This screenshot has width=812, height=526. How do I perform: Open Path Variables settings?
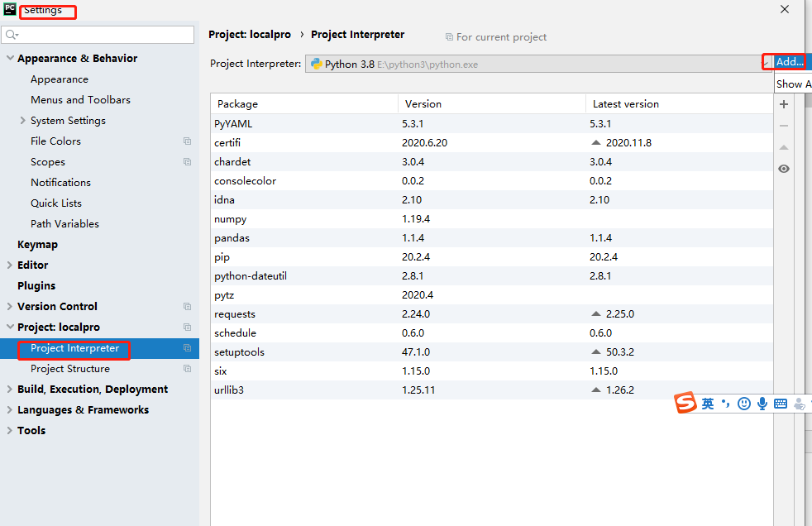click(64, 223)
